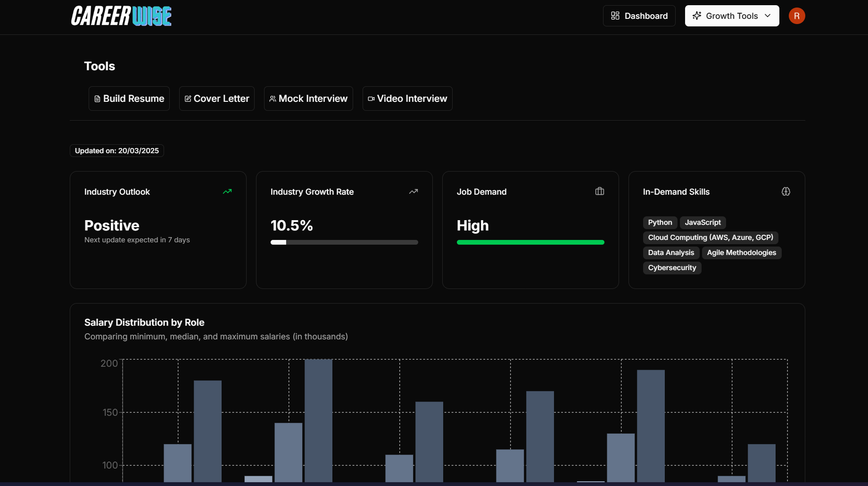
Task: Select the Python skill tag
Action: point(660,222)
